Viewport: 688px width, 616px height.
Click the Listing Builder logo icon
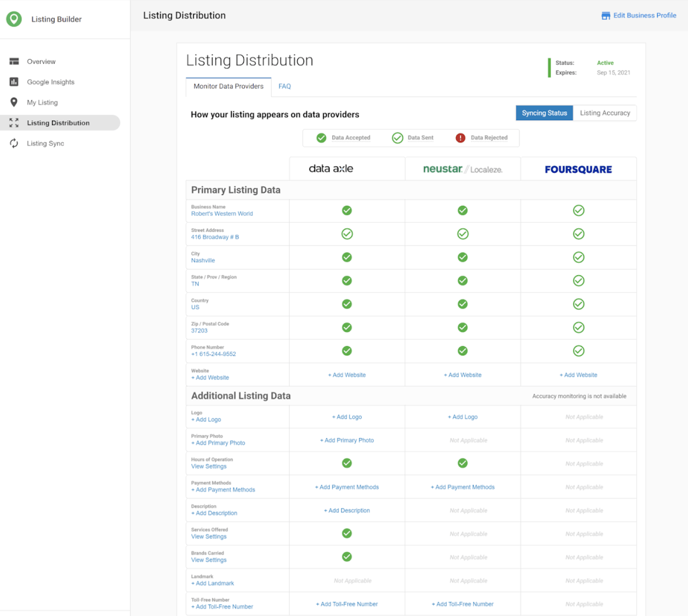14,19
